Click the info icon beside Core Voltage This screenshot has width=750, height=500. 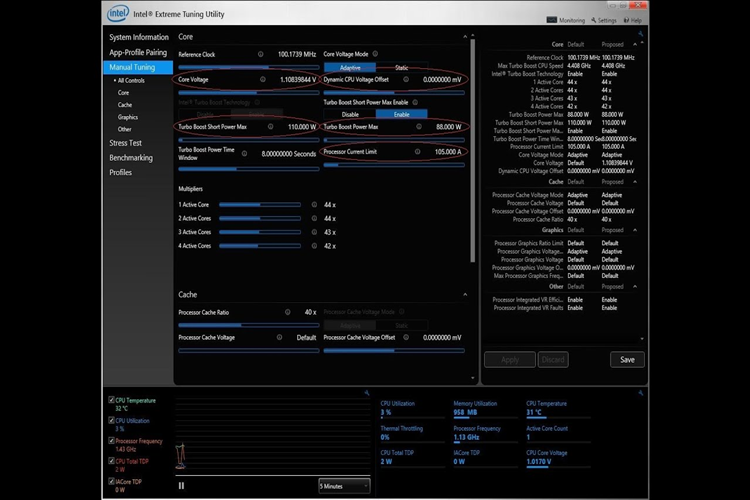(x=263, y=79)
